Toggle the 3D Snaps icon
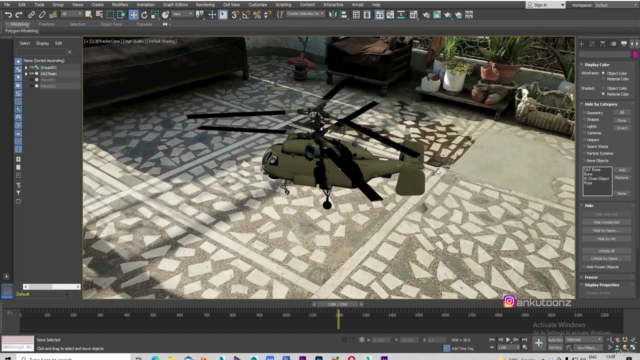 point(235,15)
